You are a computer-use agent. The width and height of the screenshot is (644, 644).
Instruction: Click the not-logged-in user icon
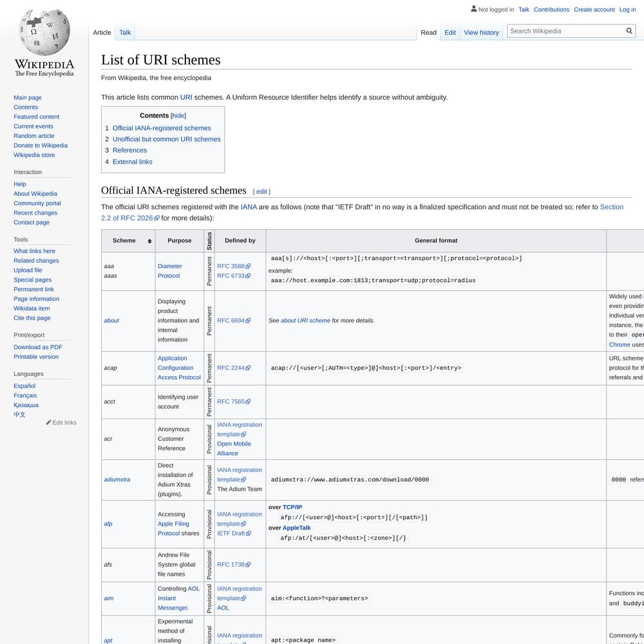[473, 8]
